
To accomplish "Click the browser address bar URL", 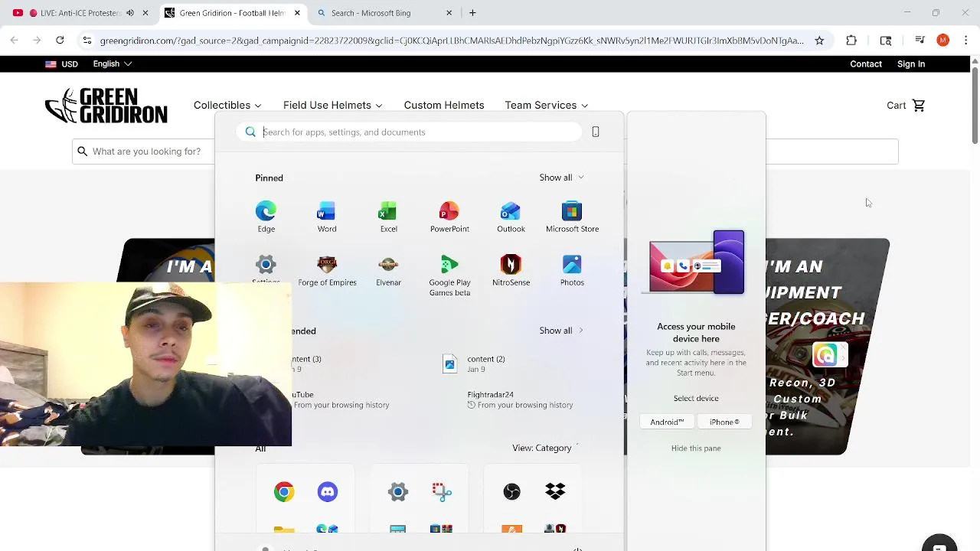I will pyautogui.click(x=452, y=41).
